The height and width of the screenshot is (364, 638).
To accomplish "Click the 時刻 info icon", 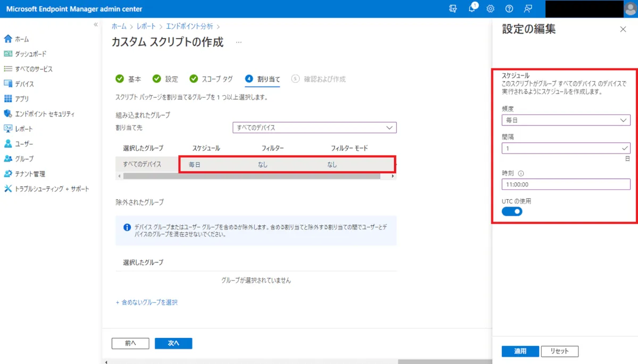I will 521,173.
